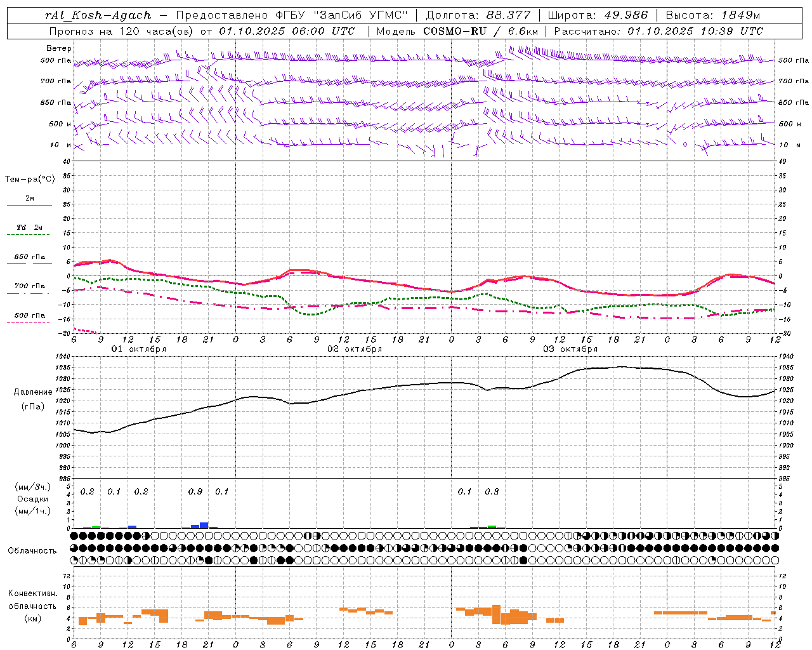Click the '500 м' label left of wind barbs
Viewport: 812px width, 650px height.
point(61,124)
